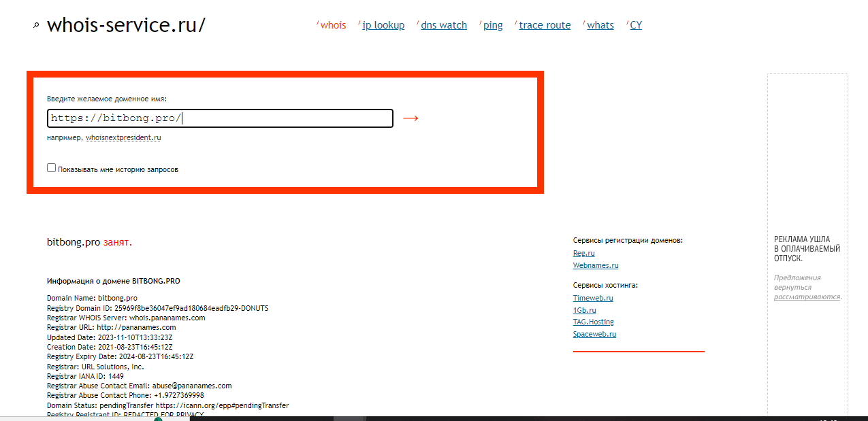Click the рассматриваются ad offers link
The width and height of the screenshot is (868, 421).
(x=807, y=297)
